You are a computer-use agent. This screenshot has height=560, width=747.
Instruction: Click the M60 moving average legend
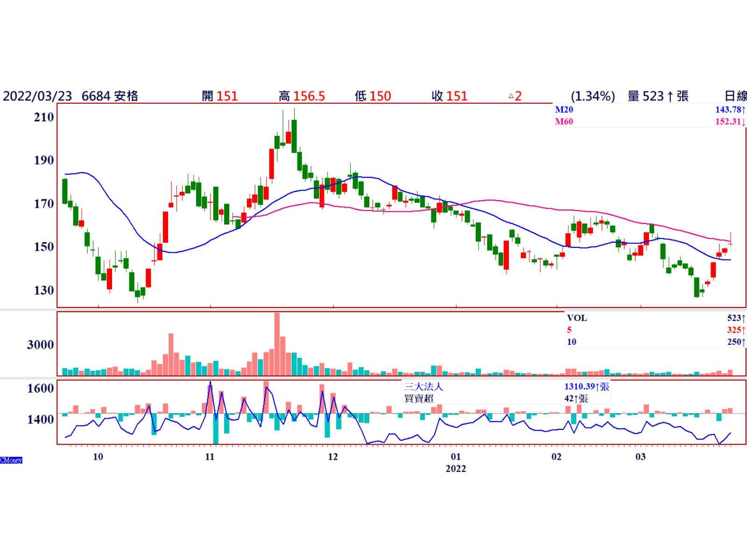564,122
